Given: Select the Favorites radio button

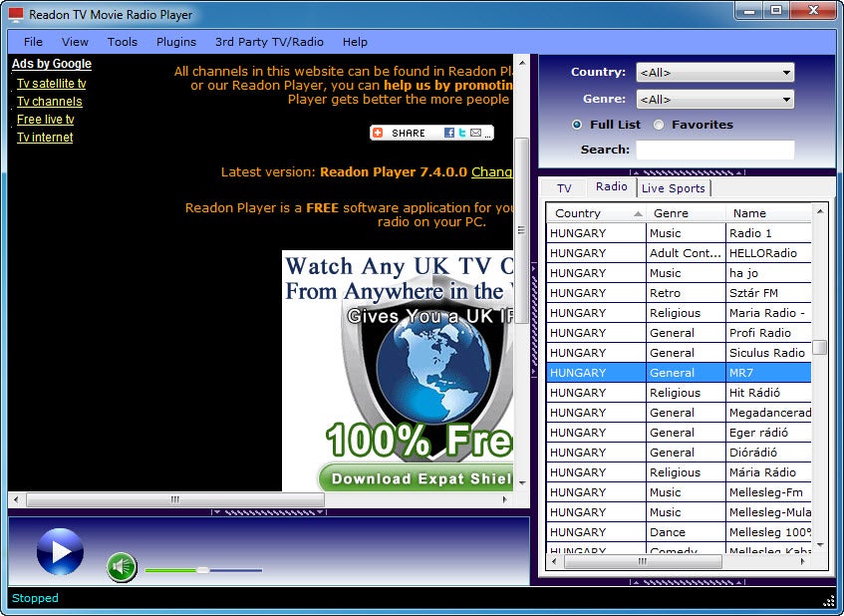Looking at the screenshot, I should pyautogui.click(x=659, y=125).
